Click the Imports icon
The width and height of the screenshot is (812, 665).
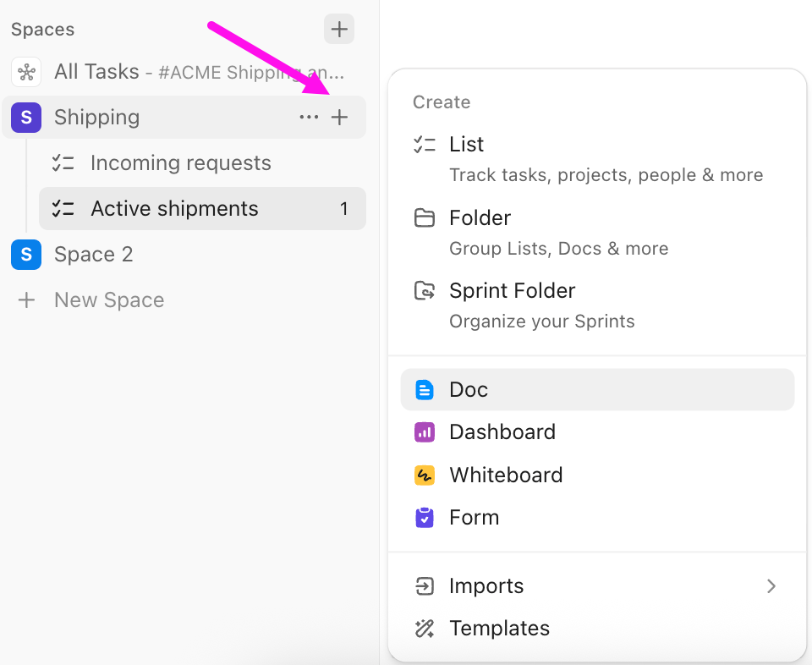click(424, 585)
